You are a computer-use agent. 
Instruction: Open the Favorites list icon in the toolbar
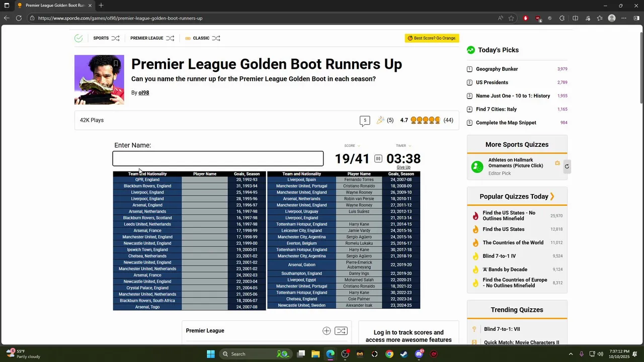click(x=600, y=18)
